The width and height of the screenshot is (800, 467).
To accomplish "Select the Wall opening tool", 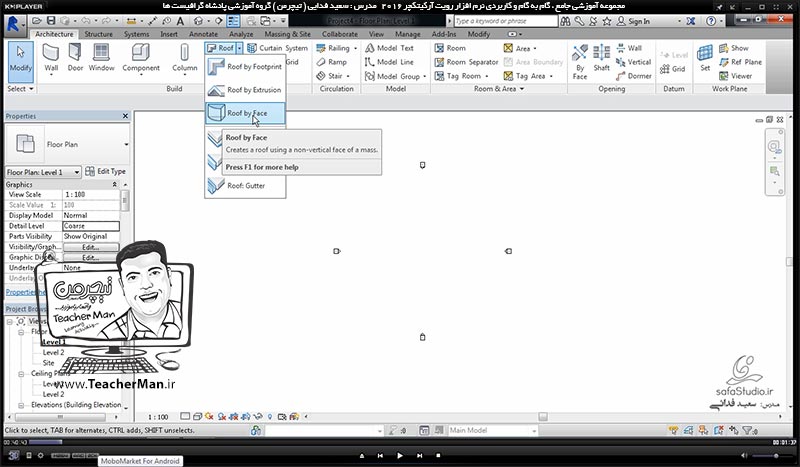I will (x=629, y=48).
